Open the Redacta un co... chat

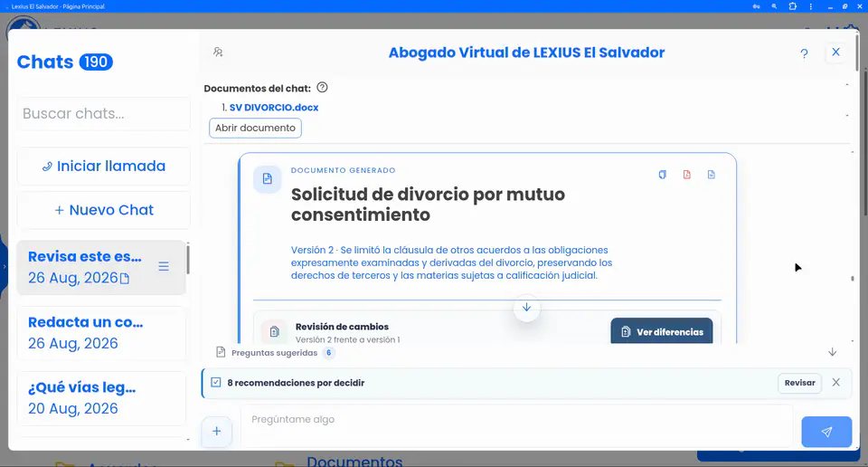pyautogui.click(x=101, y=332)
